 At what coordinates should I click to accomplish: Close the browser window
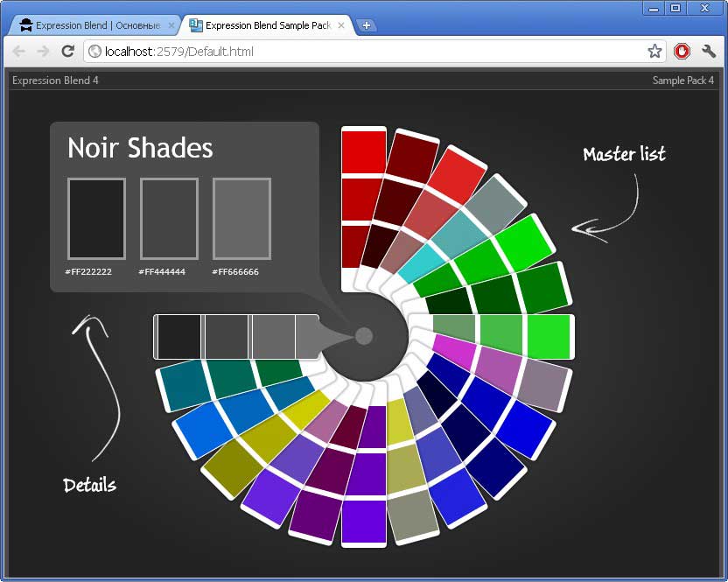click(704, 8)
